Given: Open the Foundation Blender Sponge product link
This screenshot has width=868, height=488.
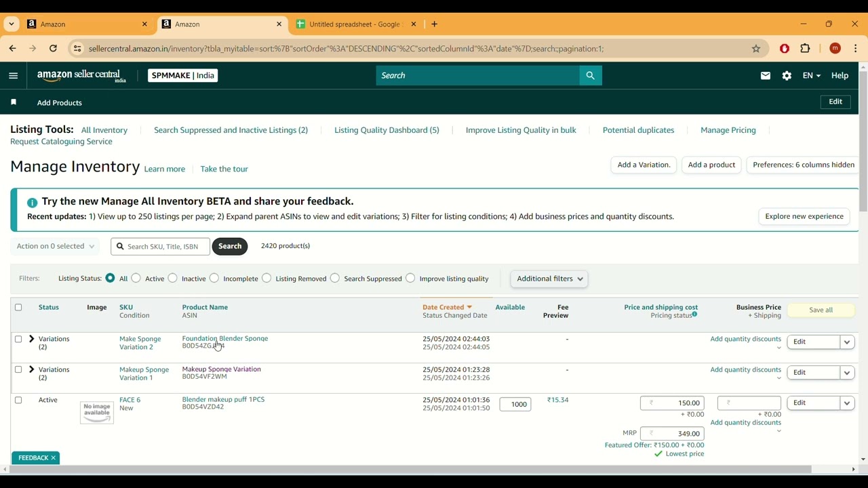Looking at the screenshot, I should click(x=225, y=338).
